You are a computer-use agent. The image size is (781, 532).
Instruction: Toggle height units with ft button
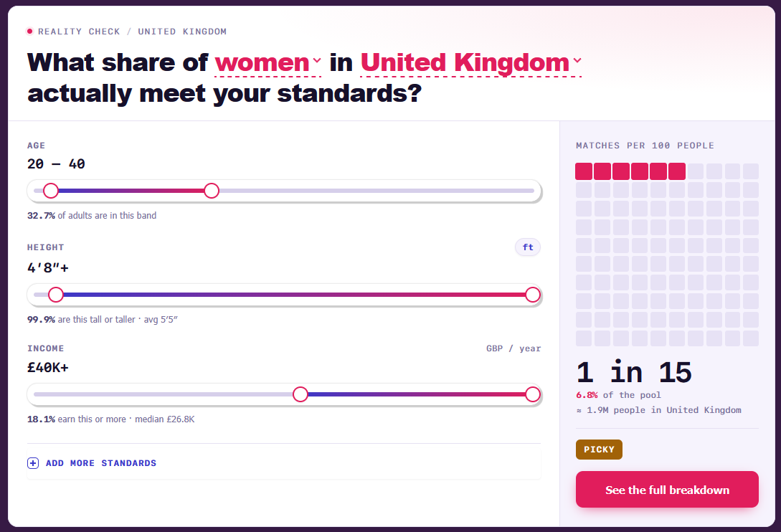pos(527,247)
